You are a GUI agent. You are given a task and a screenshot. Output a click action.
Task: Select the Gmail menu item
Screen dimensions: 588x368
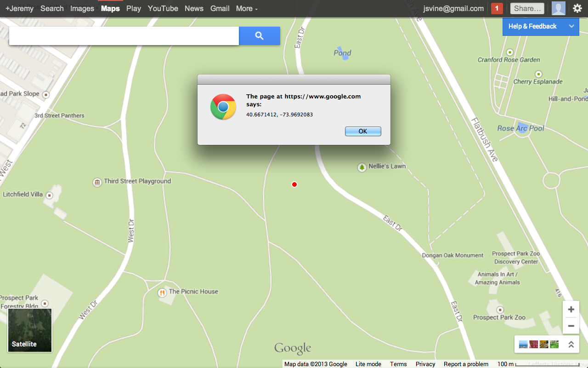(220, 8)
